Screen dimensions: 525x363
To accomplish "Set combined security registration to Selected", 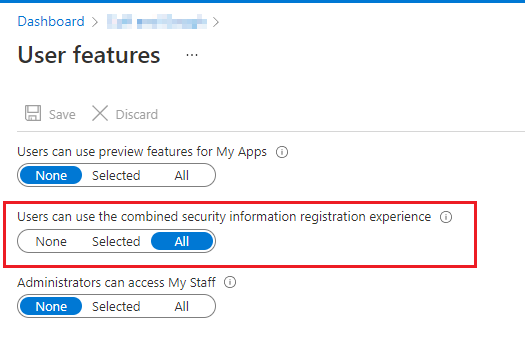I will (116, 241).
